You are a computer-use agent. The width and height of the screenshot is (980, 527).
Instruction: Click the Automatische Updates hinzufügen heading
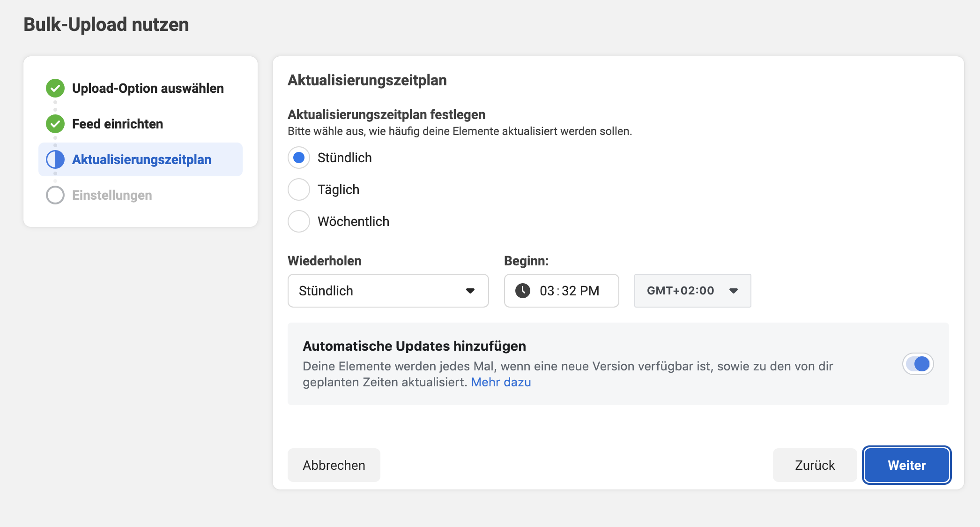tap(415, 346)
